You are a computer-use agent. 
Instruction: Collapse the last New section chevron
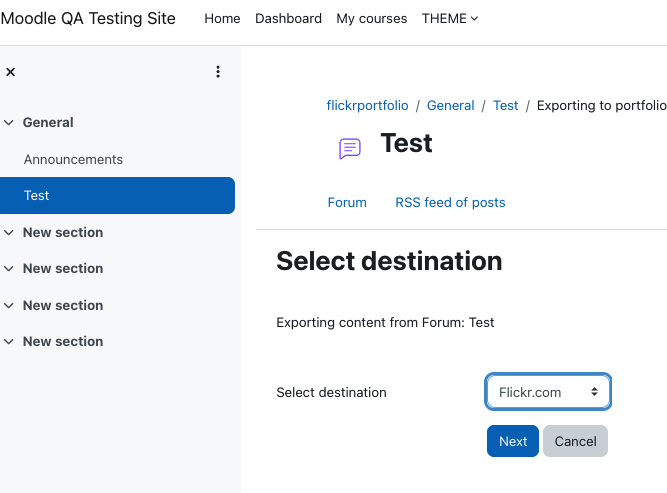9,341
